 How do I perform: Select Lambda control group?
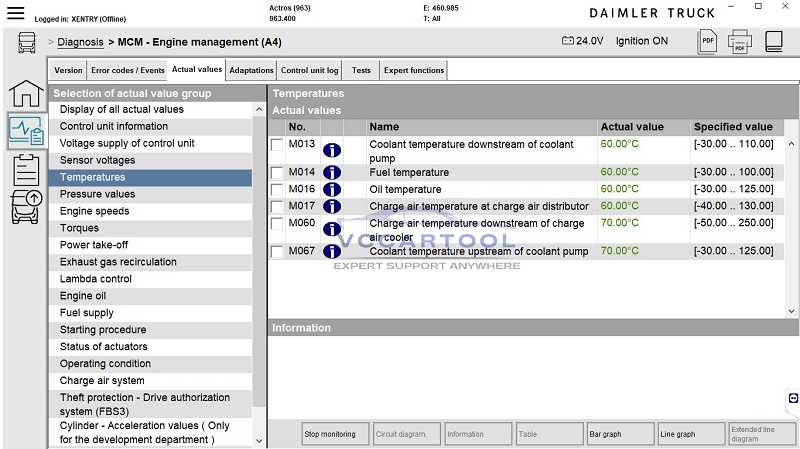coord(151,279)
